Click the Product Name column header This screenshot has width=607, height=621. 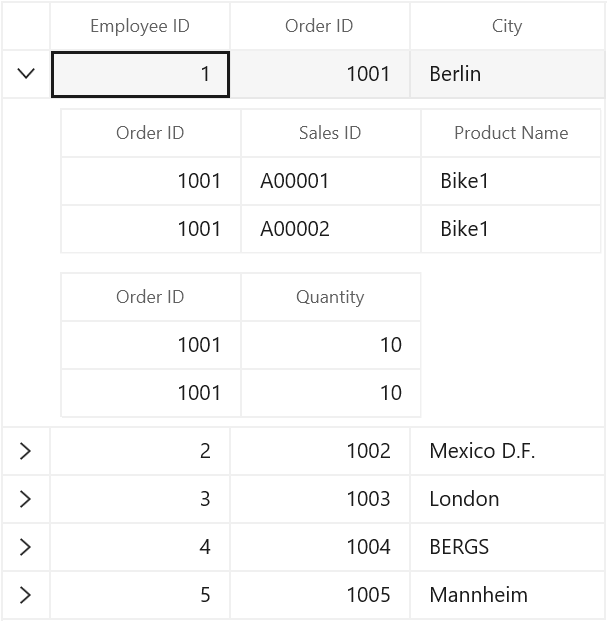pyautogui.click(x=511, y=133)
